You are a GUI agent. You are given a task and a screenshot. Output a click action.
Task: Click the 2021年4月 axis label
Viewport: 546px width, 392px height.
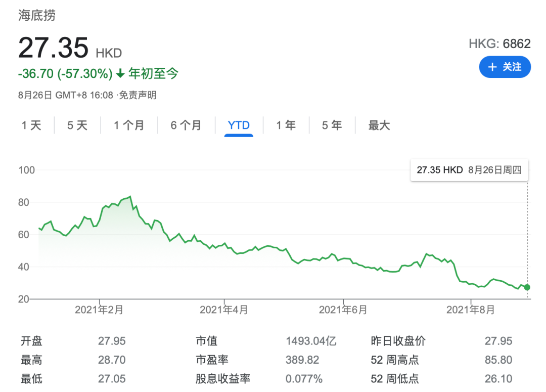point(224,310)
